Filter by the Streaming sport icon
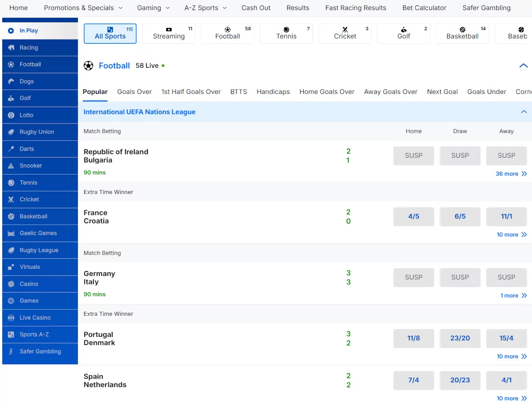Image resolution: width=532 pixels, height=407 pixels. click(x=168, y=29)
